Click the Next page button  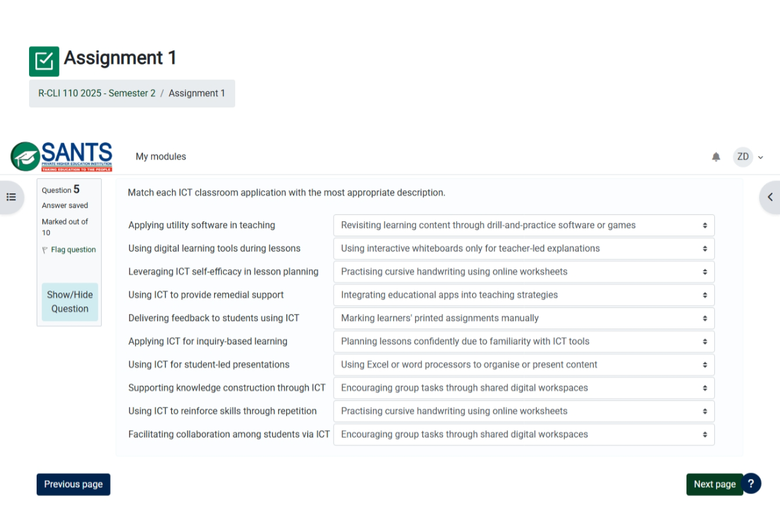[x=714, y=485]
